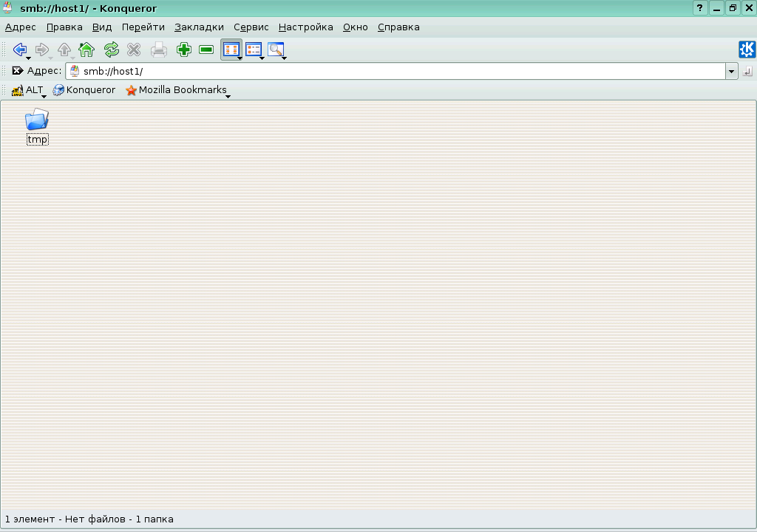Viewport: 757px width, 532px height.
Task: Enable the magnifier preview view mode
Action: tap(276, 50)
